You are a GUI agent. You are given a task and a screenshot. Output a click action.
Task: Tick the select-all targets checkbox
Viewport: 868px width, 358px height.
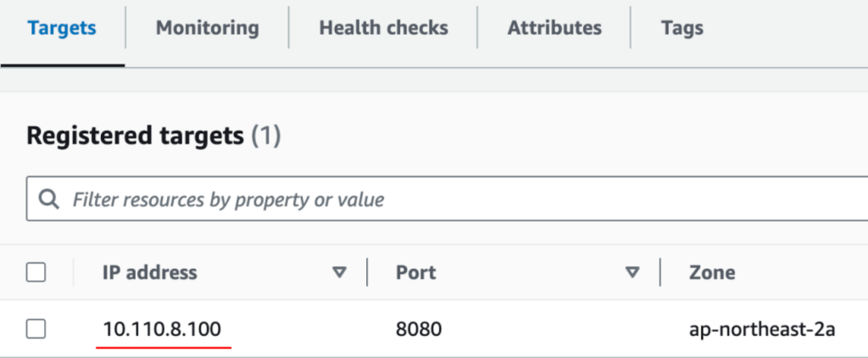click(36, 272)
